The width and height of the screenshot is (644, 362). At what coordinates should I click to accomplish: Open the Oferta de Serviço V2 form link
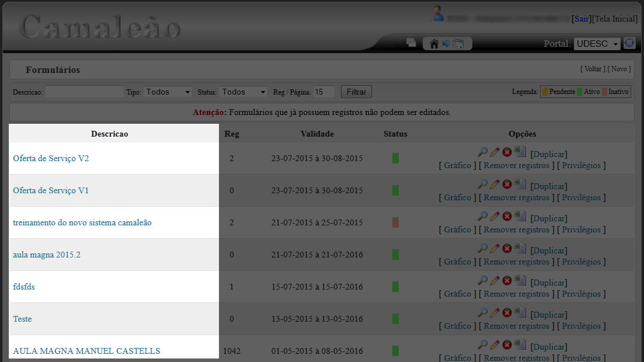[51, 158]
